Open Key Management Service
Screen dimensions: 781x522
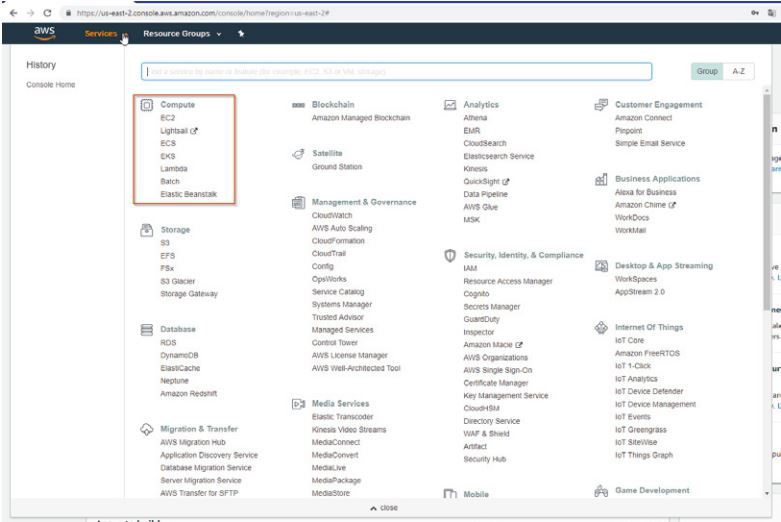(506, 395)
